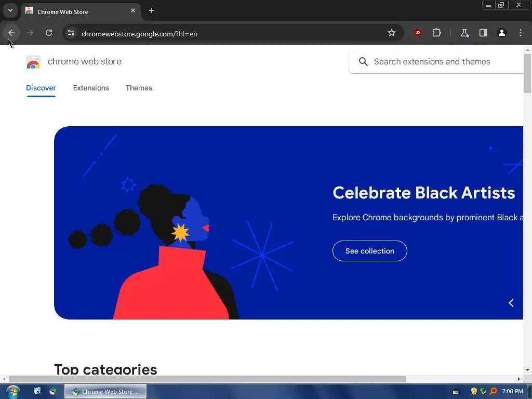This screenshot has height=399, width=532.
Task: Click the vertical scrollbar thumb
Action: [527, 73]
